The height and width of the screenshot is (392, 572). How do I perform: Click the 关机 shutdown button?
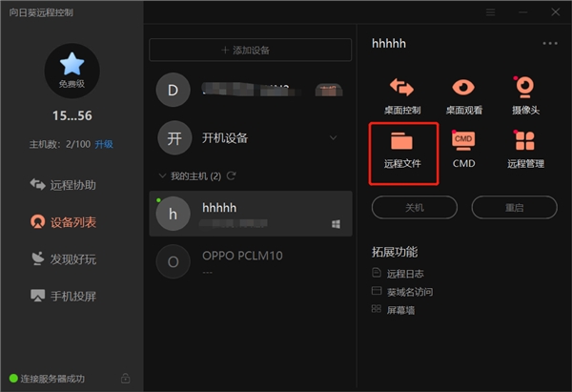click(x=415, y=207)
